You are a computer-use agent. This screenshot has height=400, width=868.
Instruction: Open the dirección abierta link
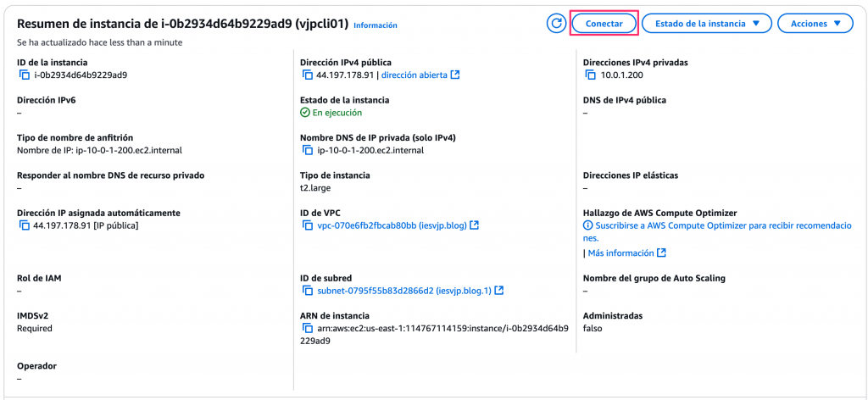[x=420, y=75]
